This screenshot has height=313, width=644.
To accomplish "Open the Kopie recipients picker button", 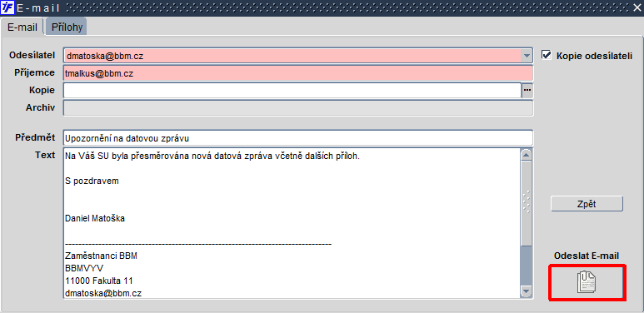I will pos(527,90).
